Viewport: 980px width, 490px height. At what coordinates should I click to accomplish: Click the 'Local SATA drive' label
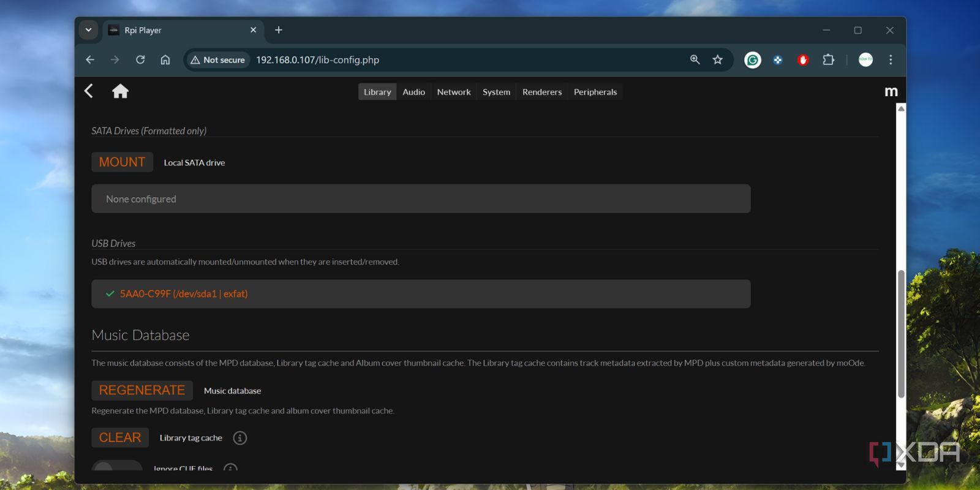[x=194, y=162]
